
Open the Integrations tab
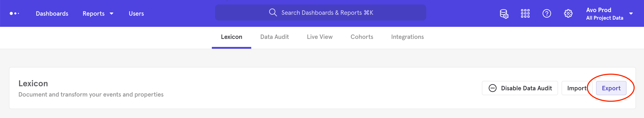pos(407,37)
